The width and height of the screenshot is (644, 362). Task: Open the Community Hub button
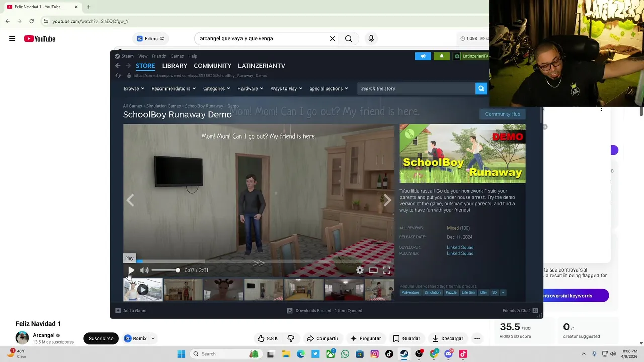[502, 114]
